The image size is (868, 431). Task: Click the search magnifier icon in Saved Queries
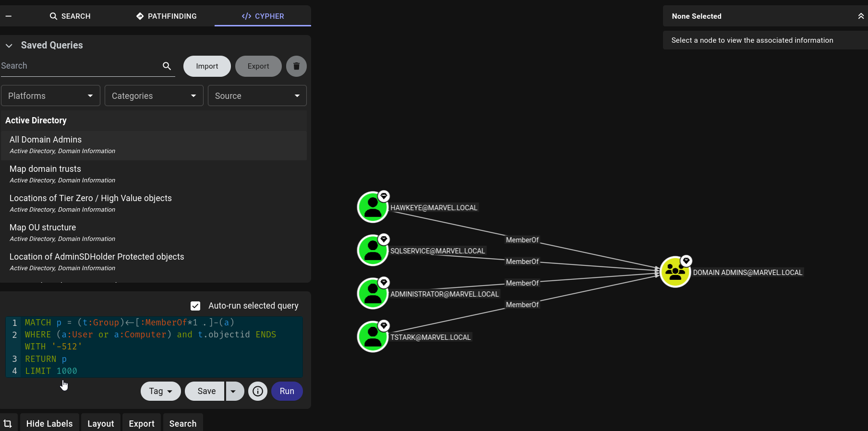[167, 66]
